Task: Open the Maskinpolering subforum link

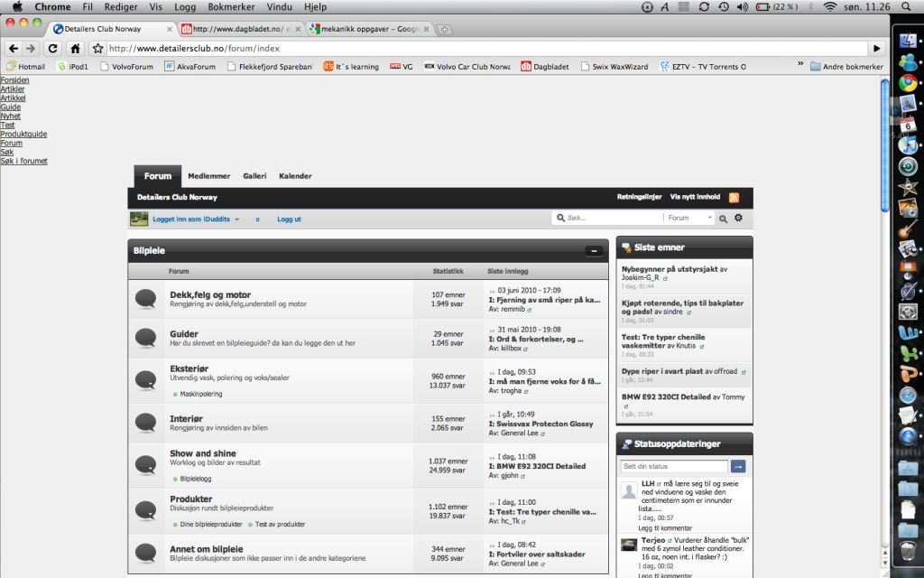Action: coord(201,394)
